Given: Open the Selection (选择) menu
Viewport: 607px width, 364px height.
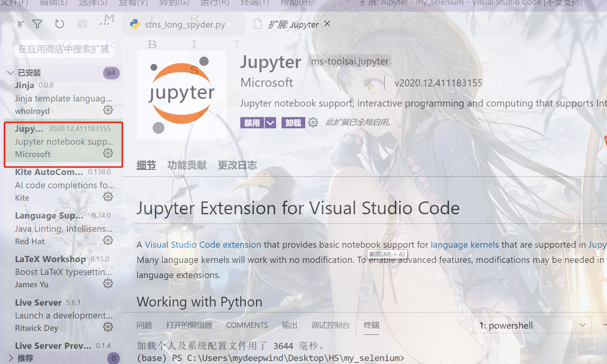Looking at the screenshot, I should click(93, 3).
